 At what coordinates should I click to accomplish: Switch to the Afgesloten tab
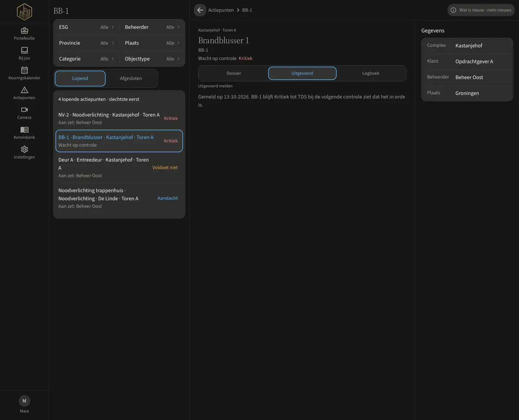tap(131, 79)
